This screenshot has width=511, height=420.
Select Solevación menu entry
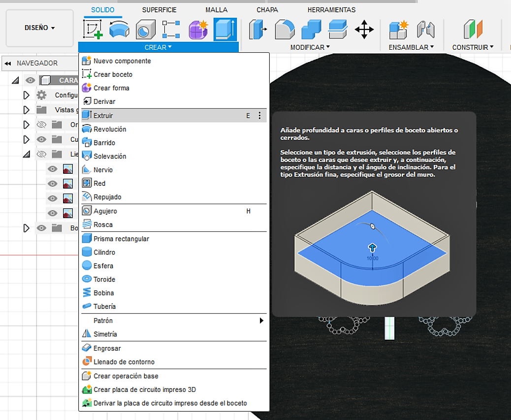click(x=174, y=157)
